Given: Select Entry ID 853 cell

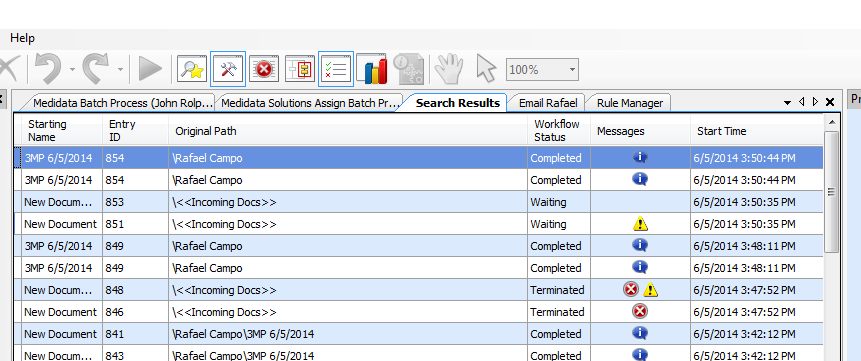Looking at the screenshot, I should (x=135, y=202).
